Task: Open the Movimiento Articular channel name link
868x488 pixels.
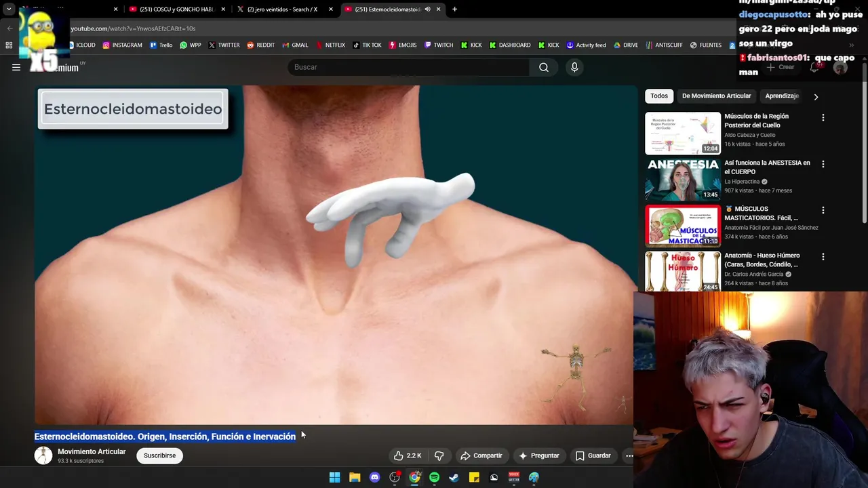Action: click(92, 451)
